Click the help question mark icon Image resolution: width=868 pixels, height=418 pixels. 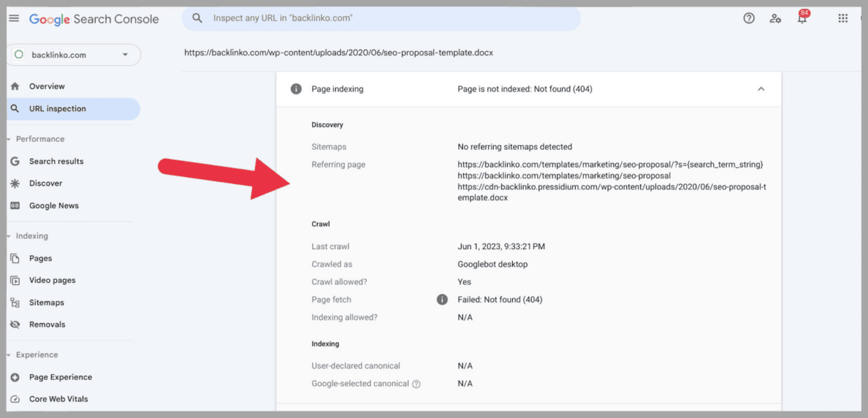tap(749, 18)
